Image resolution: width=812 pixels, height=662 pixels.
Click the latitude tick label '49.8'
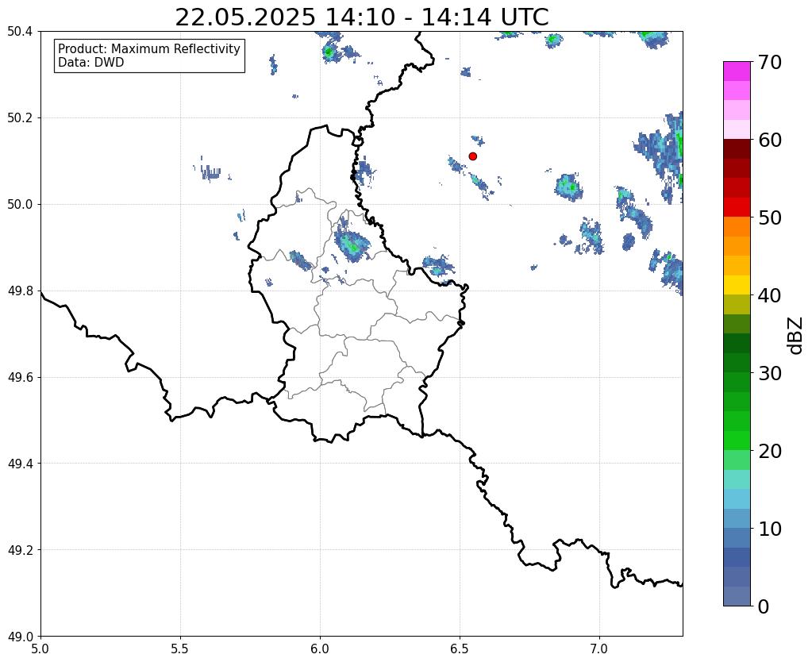point(20,291)
